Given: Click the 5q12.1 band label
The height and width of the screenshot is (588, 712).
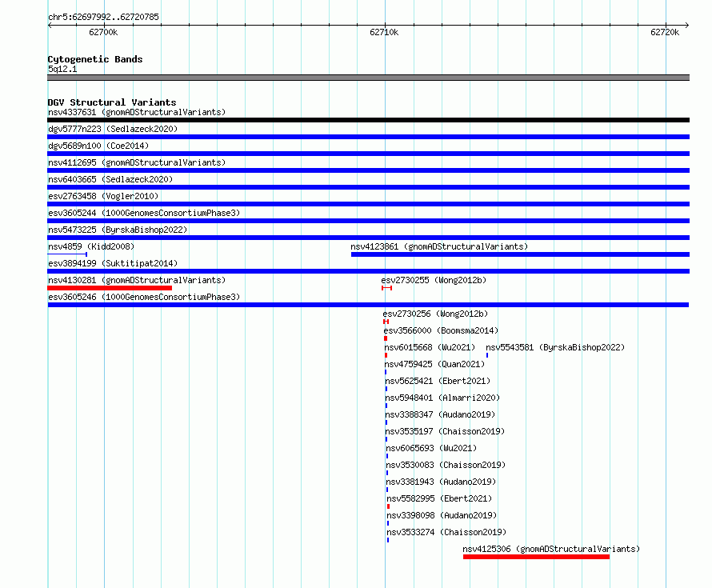Looking at the screenshot, I should tap(62, 69).
